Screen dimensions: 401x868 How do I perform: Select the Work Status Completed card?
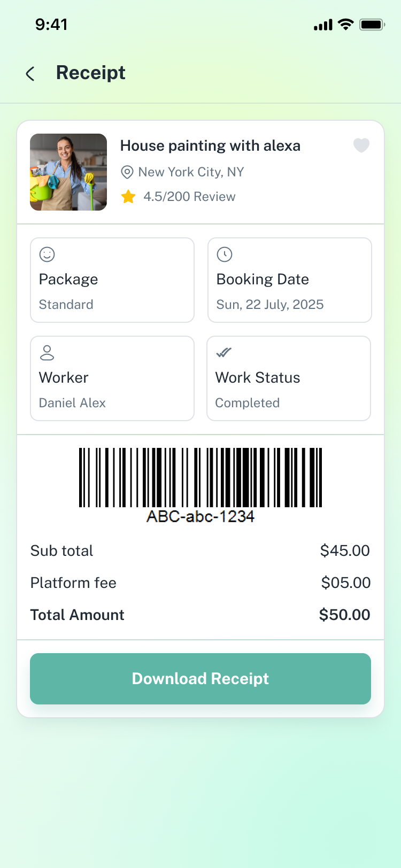(289, 378)
